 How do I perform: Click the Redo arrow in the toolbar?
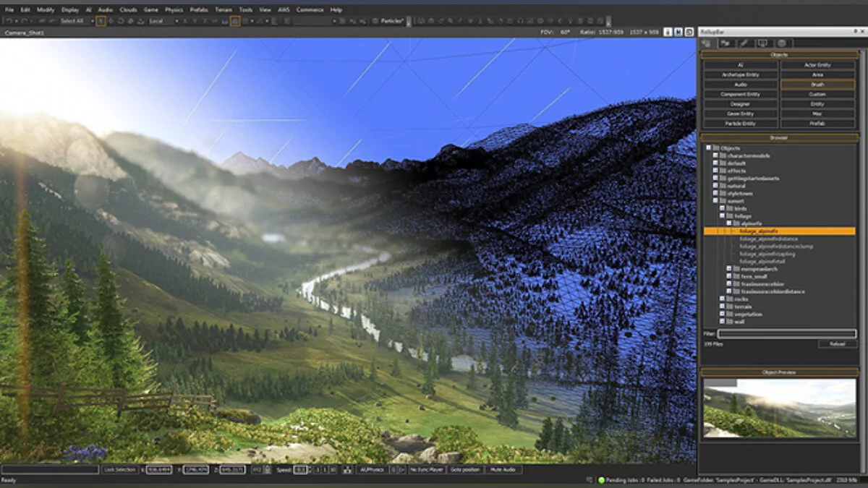tap(24, 21)
